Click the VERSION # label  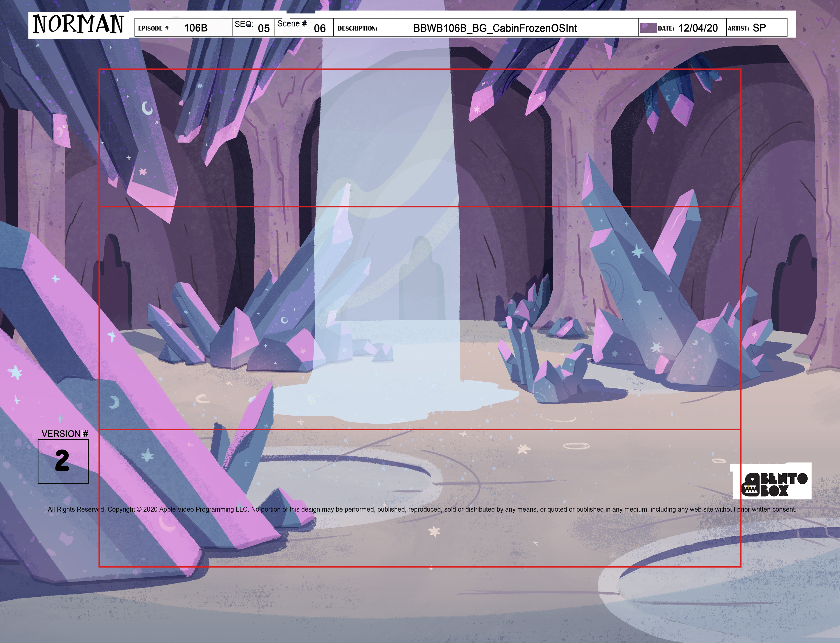[x=65, y=434]
